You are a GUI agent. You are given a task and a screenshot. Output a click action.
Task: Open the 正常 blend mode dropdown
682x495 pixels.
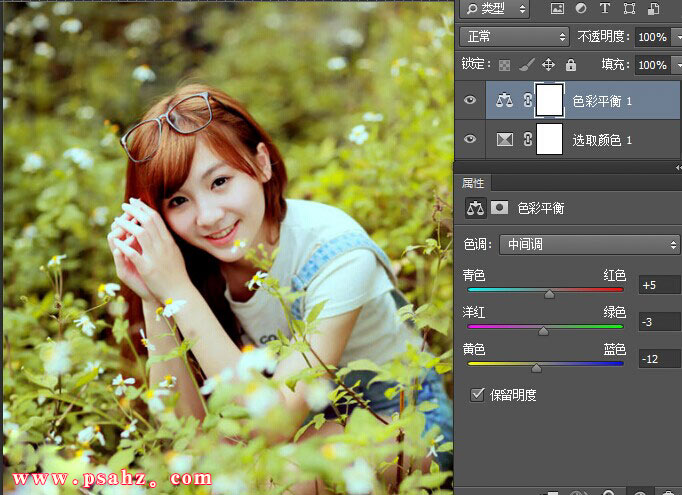[514, 36]
